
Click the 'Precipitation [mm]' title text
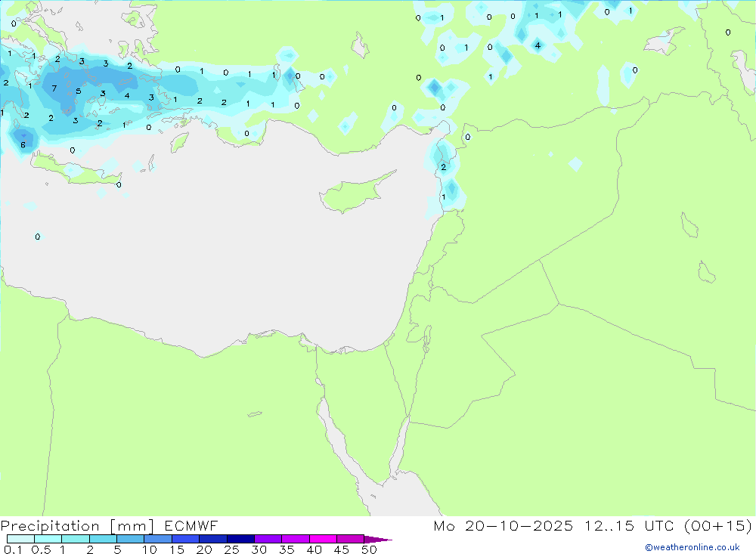(77, 526)
